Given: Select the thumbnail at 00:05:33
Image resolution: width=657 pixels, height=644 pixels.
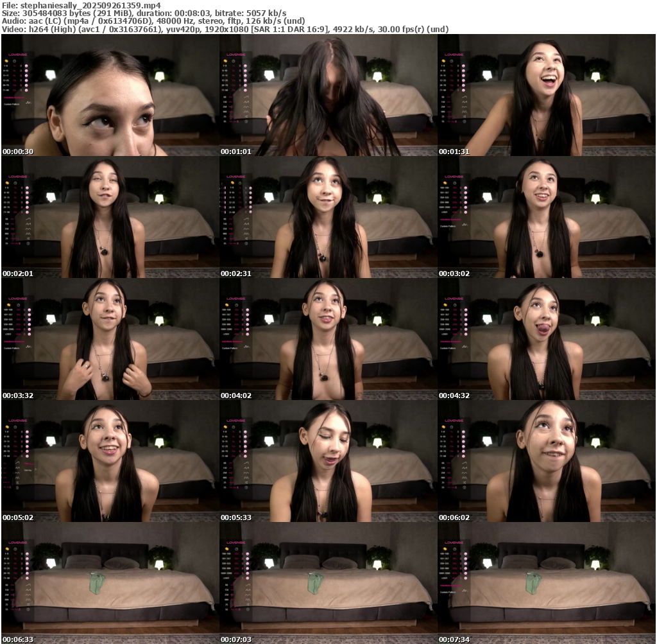Looking at the screenshot, I should pyautogui.click(x=328, y=461).
